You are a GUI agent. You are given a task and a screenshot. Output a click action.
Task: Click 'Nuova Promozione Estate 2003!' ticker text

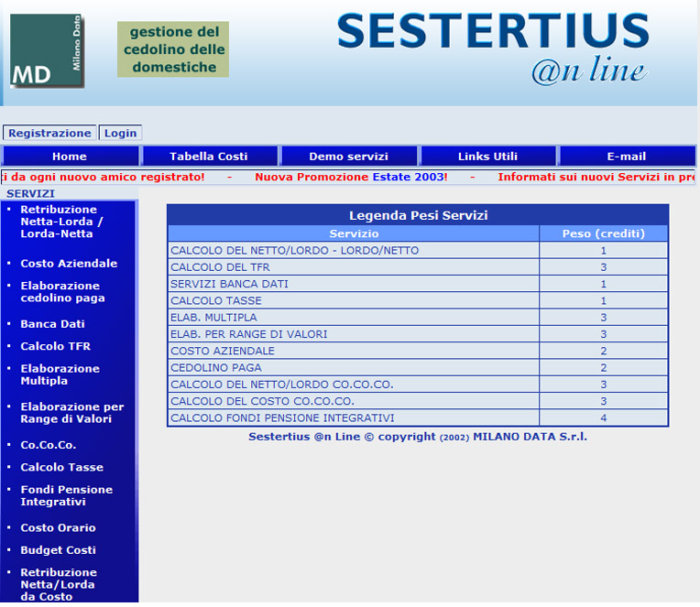coord(351,177)
